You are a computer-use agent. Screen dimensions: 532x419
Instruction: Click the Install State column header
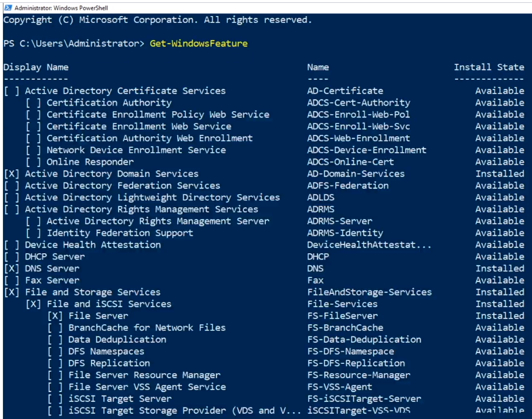click(x=488, y=67)
